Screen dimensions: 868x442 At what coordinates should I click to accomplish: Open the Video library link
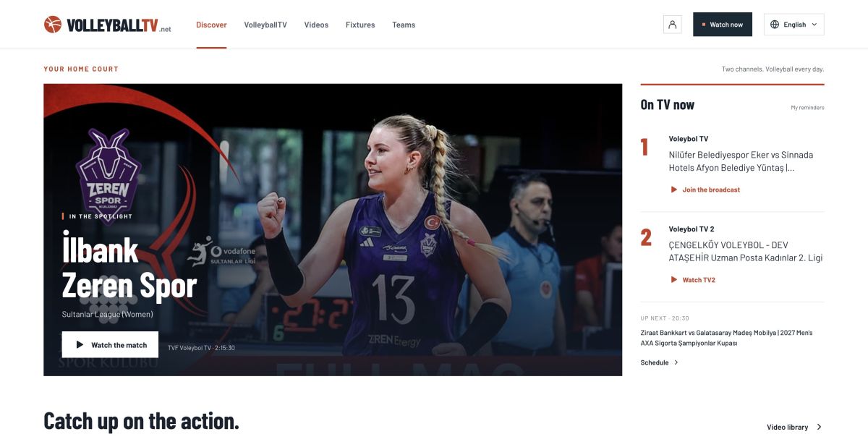coord(788,427)
